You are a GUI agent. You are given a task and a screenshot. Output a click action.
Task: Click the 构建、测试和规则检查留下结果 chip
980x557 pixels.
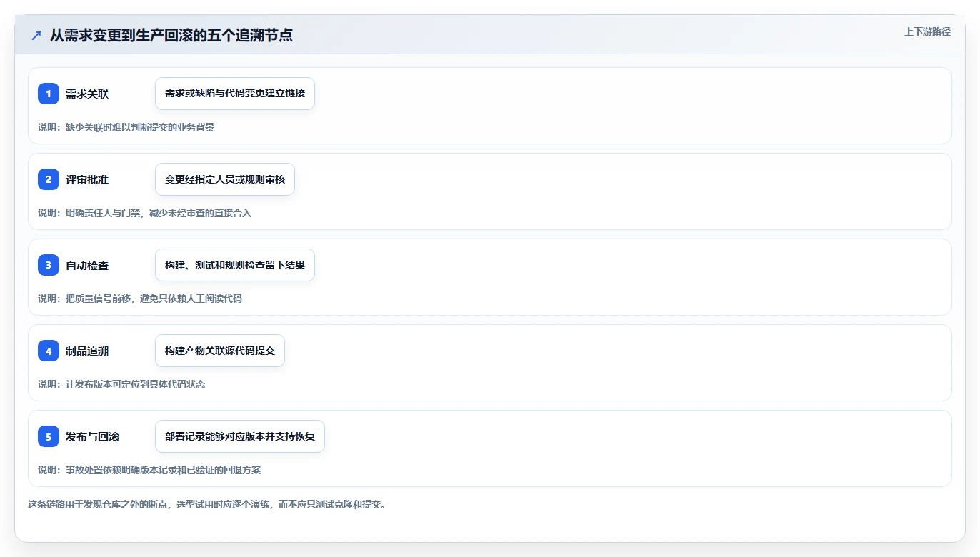coord(235,265)
